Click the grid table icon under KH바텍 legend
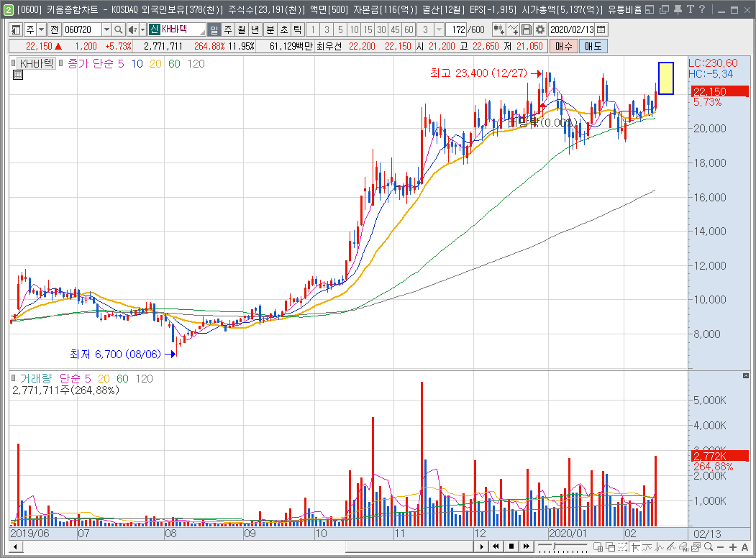The image size is (756, 558). click(18, 75)
